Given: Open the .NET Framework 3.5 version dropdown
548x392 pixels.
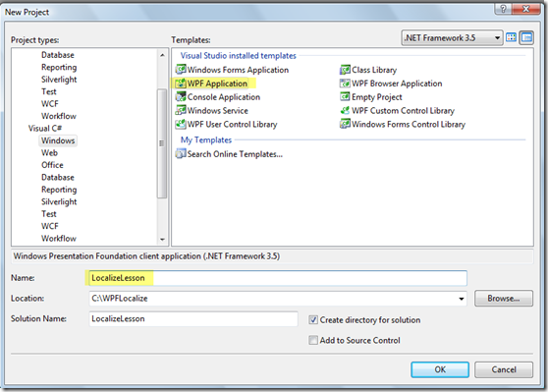Looking at the screenshot, I should [452, 37].
